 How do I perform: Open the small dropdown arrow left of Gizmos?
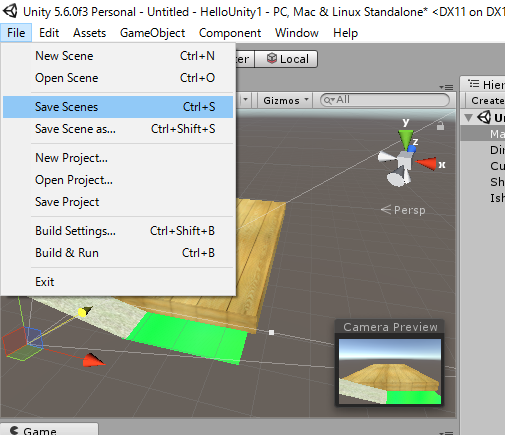click(246, 100)
